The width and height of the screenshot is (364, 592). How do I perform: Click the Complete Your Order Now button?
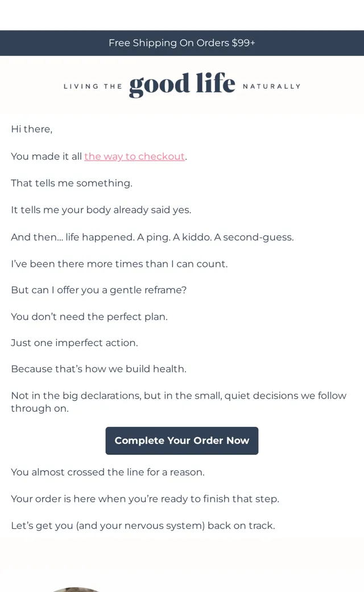coord(182,441)
